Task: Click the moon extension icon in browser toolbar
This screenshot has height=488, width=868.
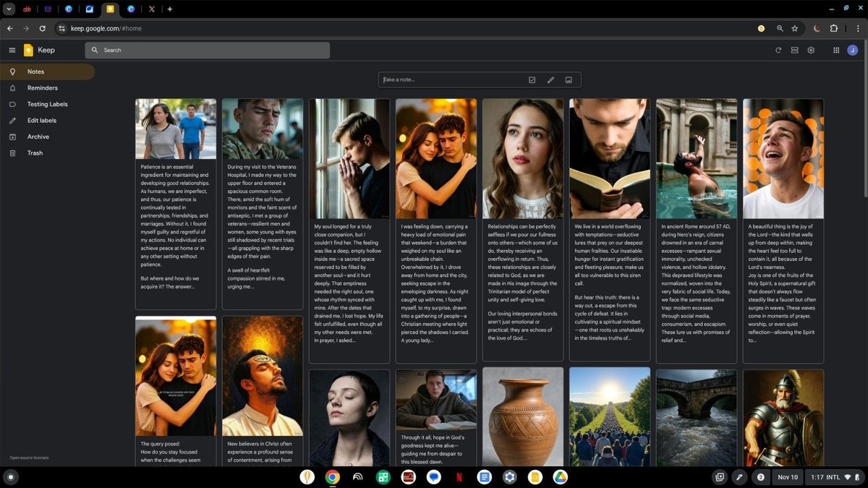Action: tap(817, 28)
